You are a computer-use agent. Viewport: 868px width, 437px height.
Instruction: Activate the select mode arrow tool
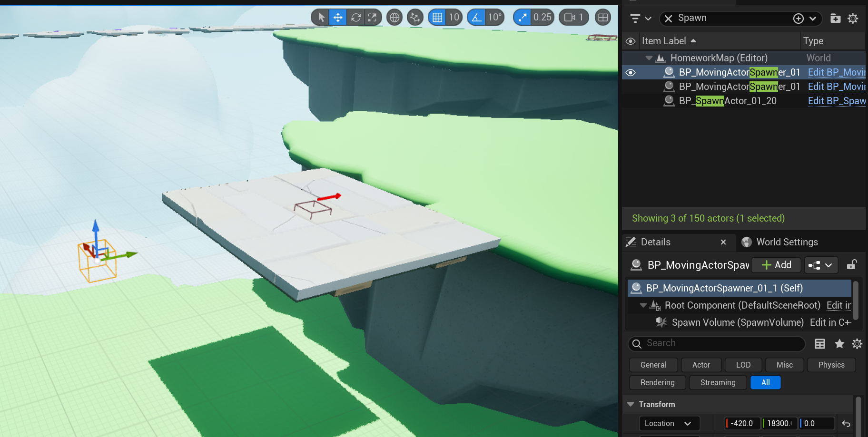[321, 18]
